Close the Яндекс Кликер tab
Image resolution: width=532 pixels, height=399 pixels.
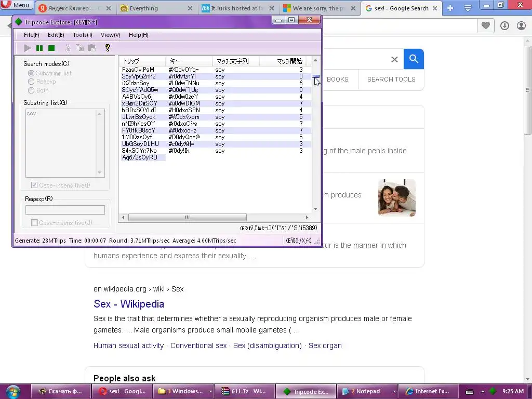pos(109,8)
